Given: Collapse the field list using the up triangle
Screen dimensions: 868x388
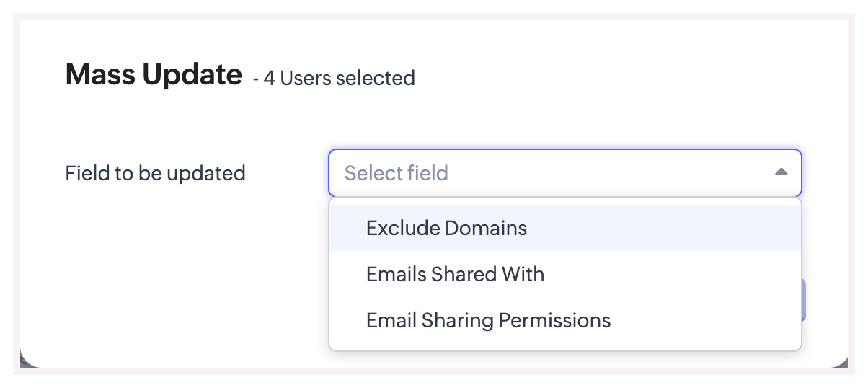Looking at the screenshot, I should pos(781,172).
